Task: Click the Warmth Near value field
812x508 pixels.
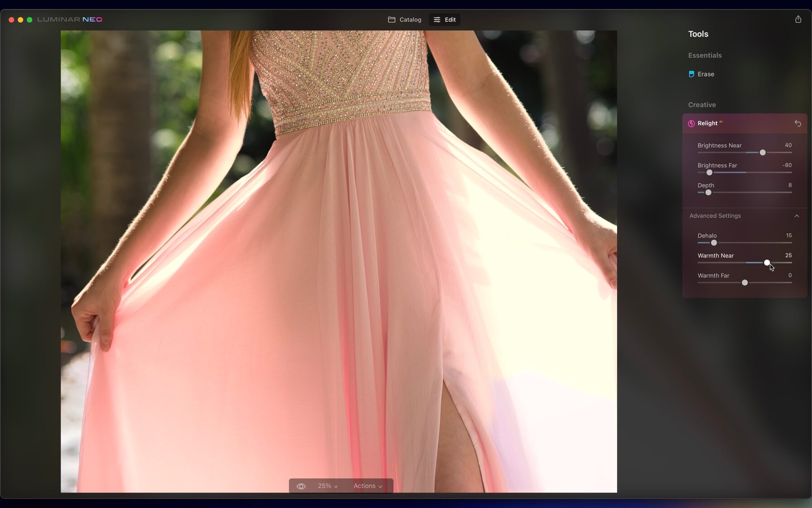Action: tap(788, 256)
